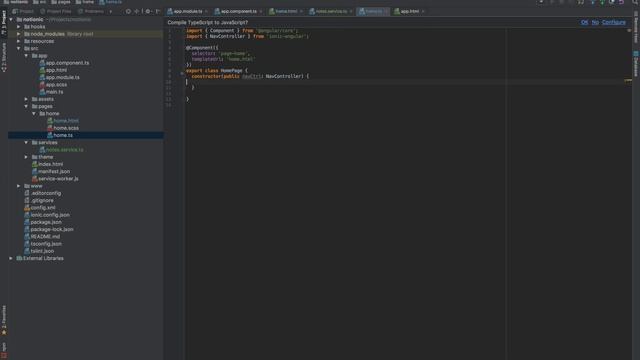Click the collapse all icon in Project panel
This screenshot has height=360, width=640.
pyautogui.click(x=137, y=11)
